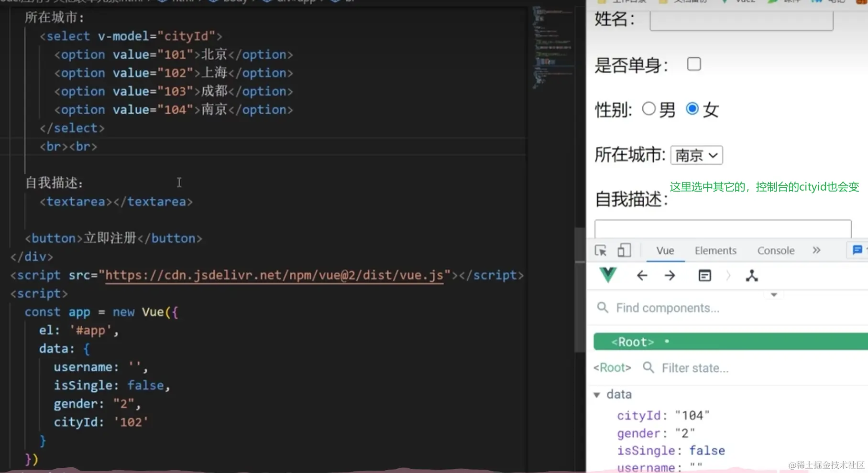Click the <textarea></textarea> code line
The height and width of the screenshot is (473, 868).
point(116,202)
